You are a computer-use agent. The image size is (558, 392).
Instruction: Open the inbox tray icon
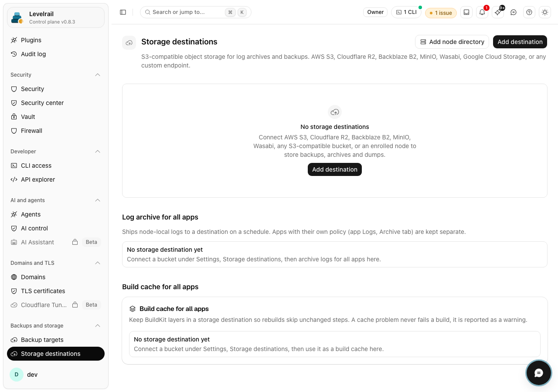click(x=466, y=12)
